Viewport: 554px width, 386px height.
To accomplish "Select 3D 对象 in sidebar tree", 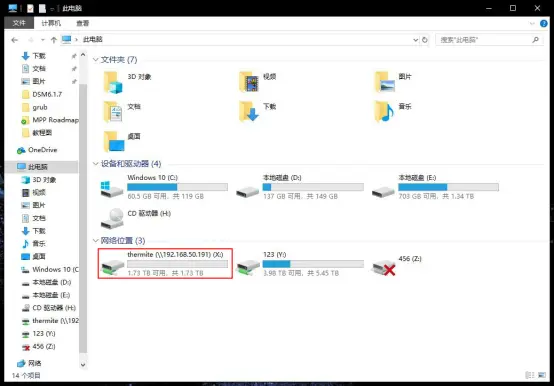I will [39, 180].
